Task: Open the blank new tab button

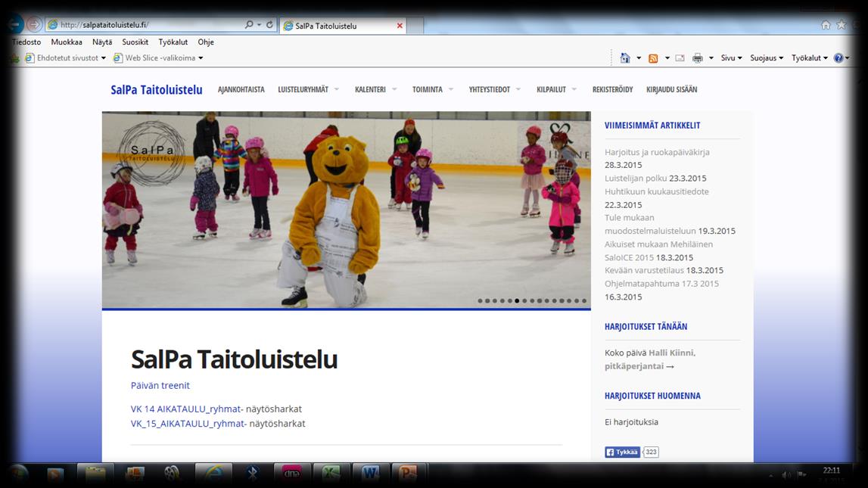Action: [x=415, y=26]
